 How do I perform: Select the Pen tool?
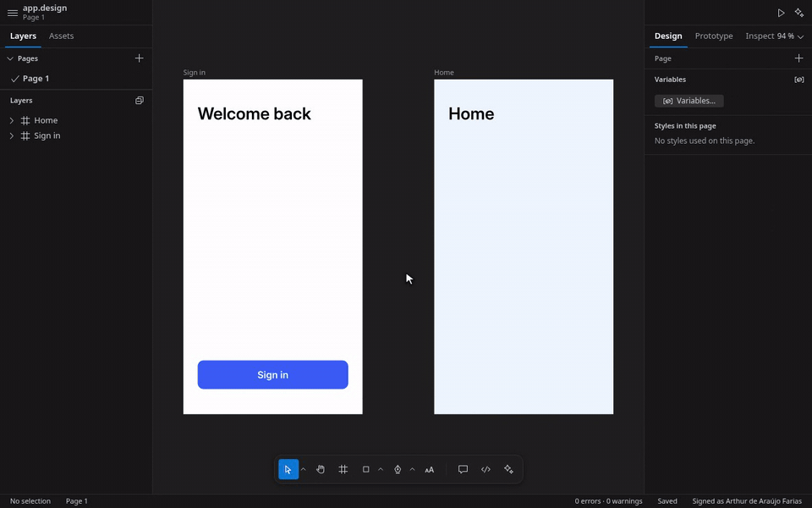pyautogui.click(x=398, y=470)
